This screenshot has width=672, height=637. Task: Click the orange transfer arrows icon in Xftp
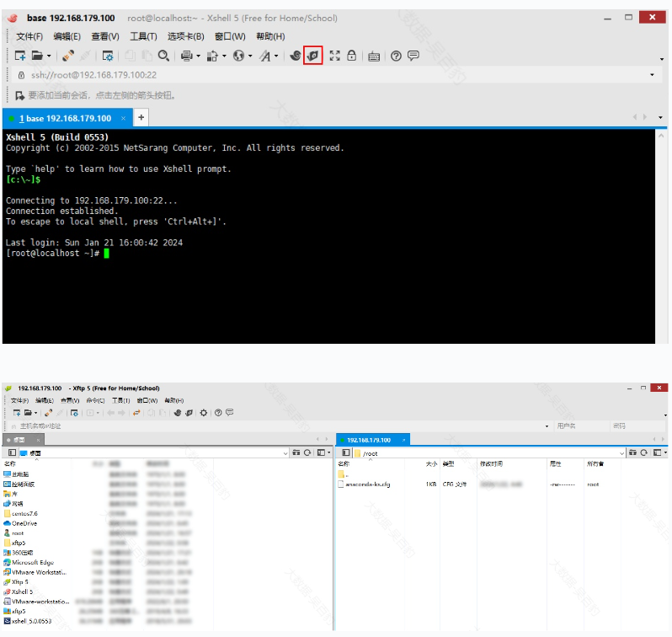pos(136,413)
